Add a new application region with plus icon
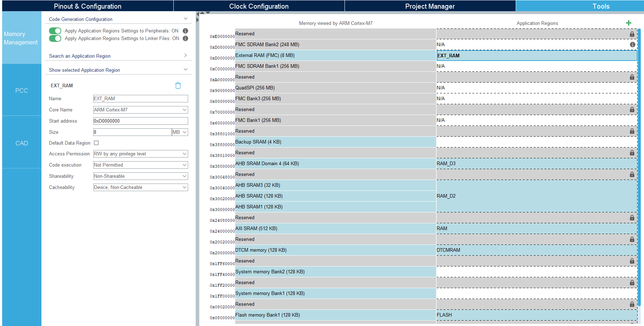 click(x=629, y=23)
